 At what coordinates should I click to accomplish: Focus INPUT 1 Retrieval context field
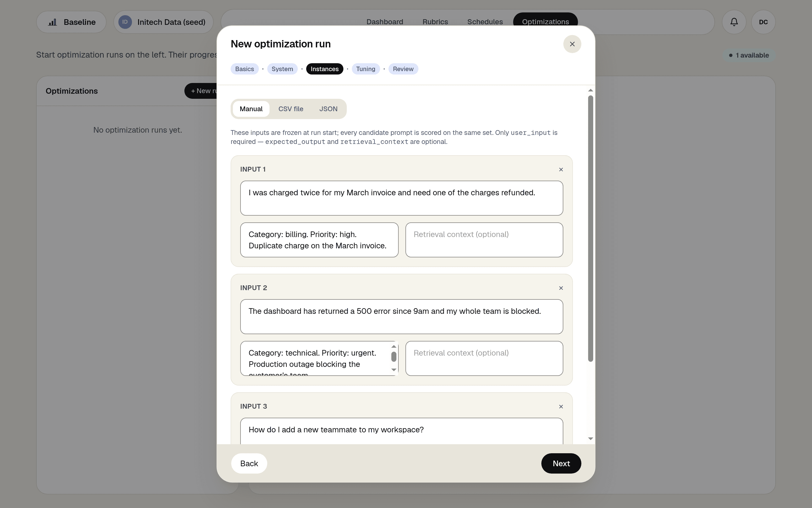[484, 240]
